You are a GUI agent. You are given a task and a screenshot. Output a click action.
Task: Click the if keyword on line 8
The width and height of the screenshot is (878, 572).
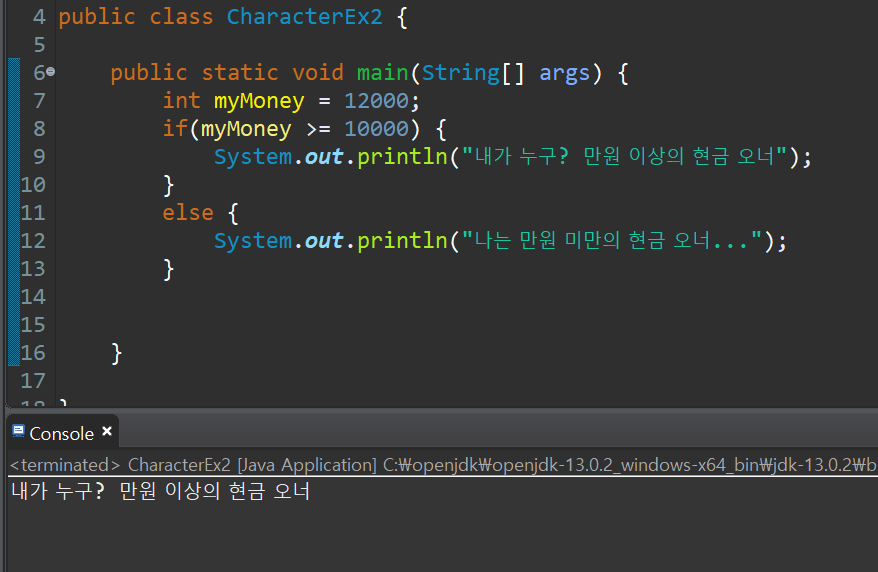pos(175,129)
